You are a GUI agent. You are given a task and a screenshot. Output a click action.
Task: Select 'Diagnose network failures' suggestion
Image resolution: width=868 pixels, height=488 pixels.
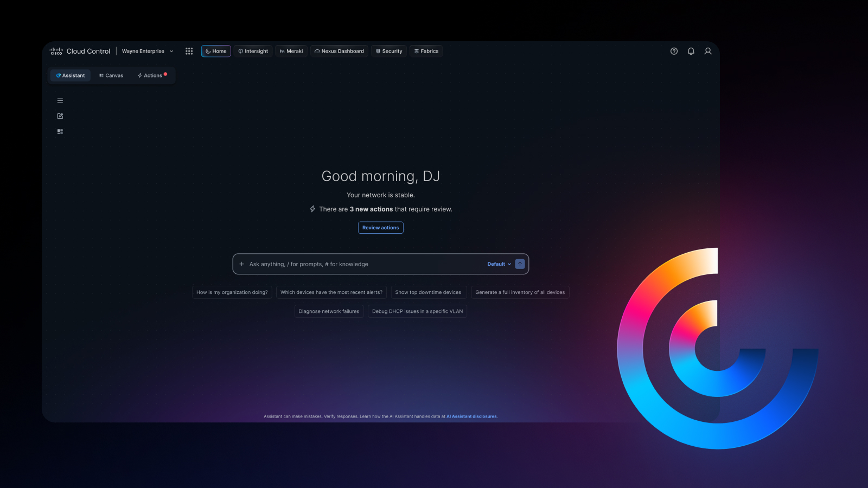(329, 311)
